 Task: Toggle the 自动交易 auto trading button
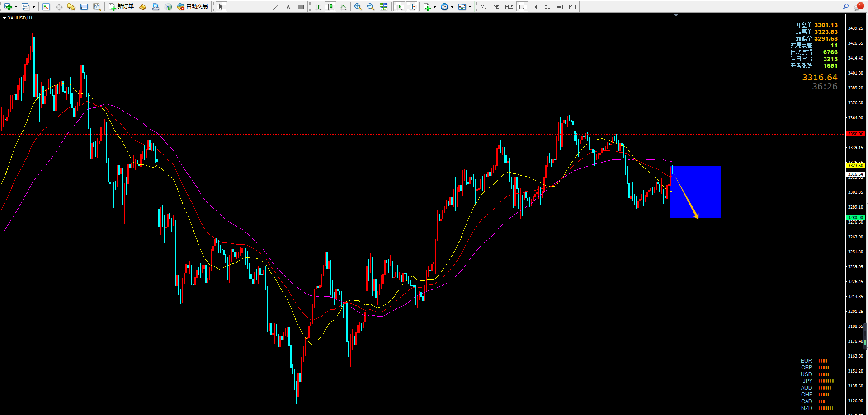(x=193, y=7)
